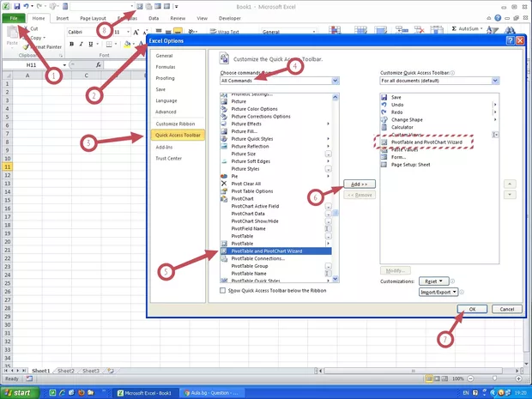Click the Format Painter brush icon
Image resolution: width=532 pixels, height=399 pixels.
(x=26, y=47)
